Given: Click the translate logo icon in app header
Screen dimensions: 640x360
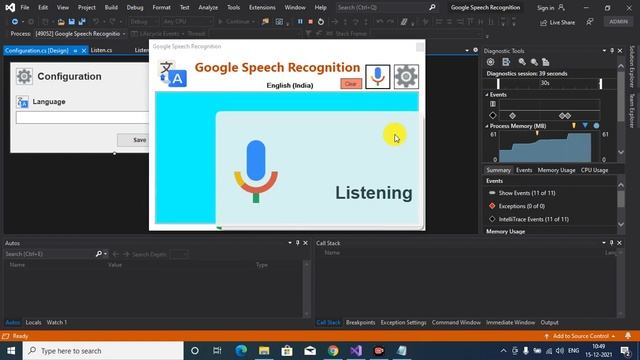Looking at the screenshot, I should (173, 74).
